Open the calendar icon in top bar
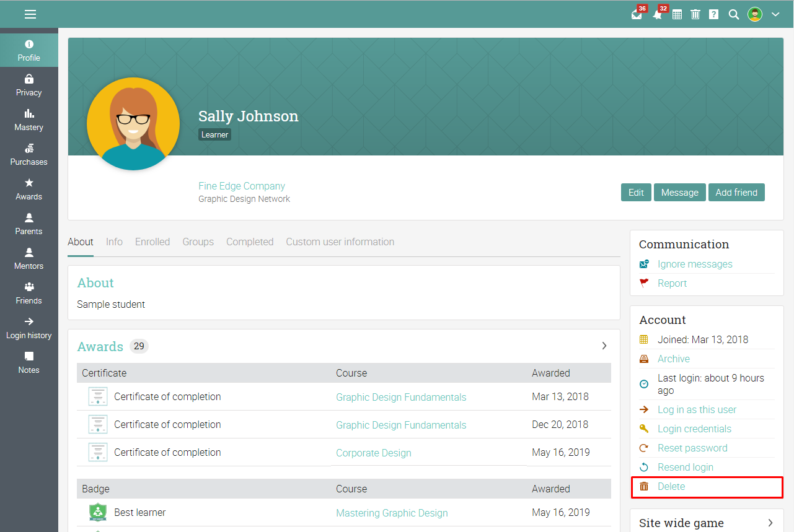Viewport: 794px width, 532px height. click(677, 14)
